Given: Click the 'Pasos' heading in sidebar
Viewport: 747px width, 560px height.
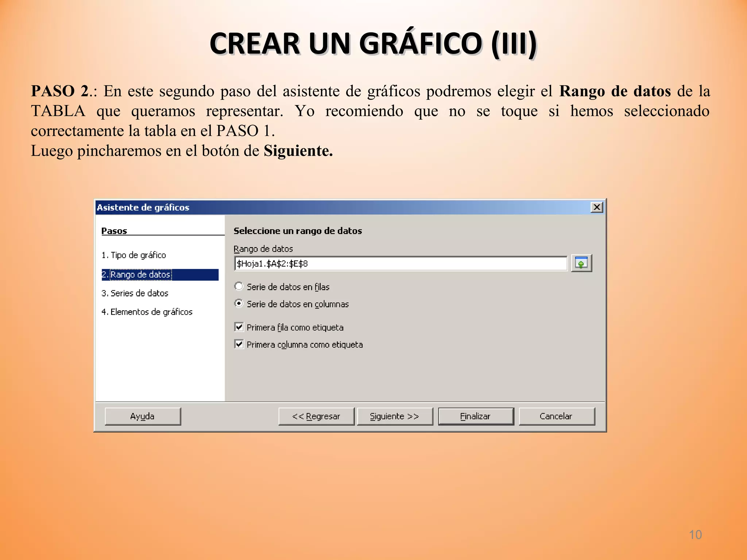Looking at the screenshot, I should 114,231.
